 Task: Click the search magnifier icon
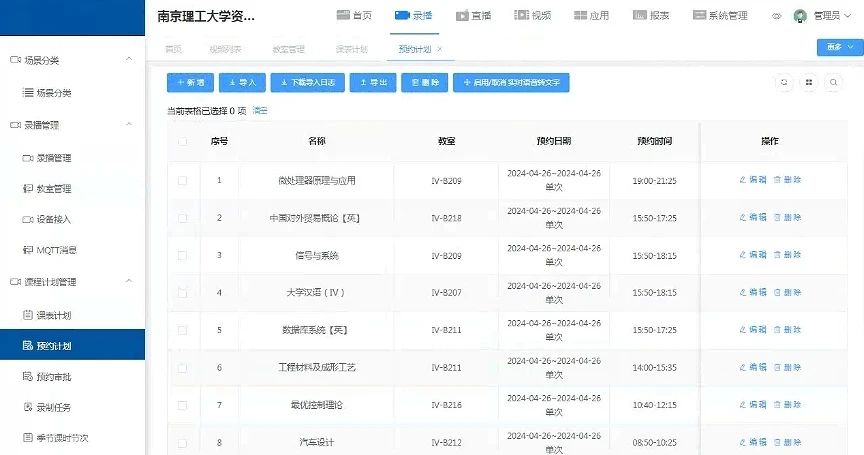(832, 83)
